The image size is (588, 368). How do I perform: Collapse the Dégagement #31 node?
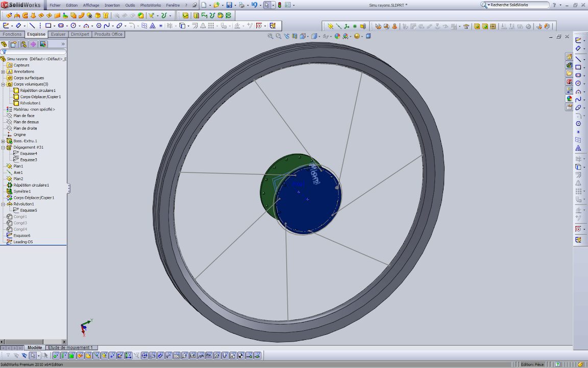[3, 148]
